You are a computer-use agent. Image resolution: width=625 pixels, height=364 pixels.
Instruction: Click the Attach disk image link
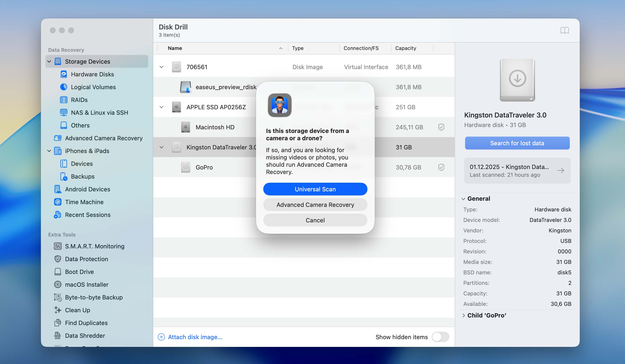(195, 337)
